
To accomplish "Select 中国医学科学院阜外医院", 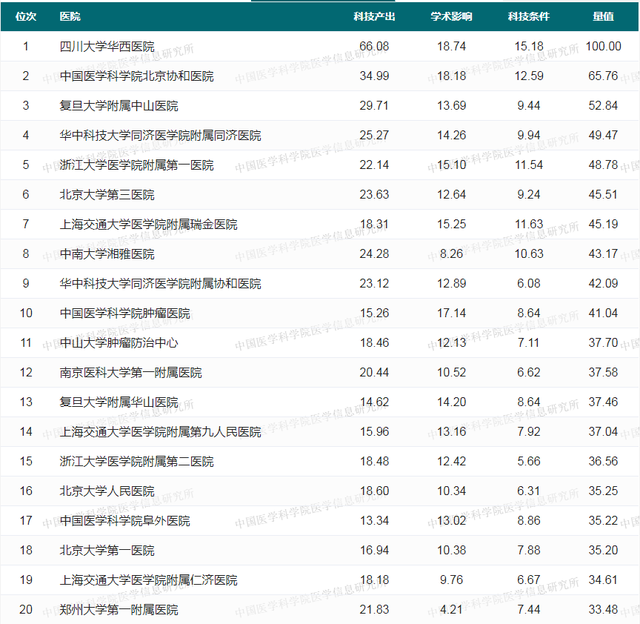I will click(x=125, y=521).
